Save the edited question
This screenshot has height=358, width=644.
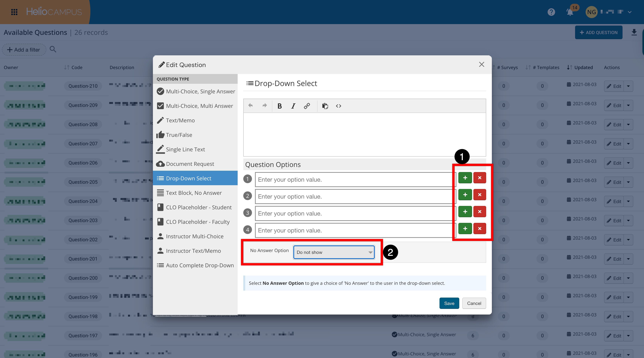pos(449,303)
